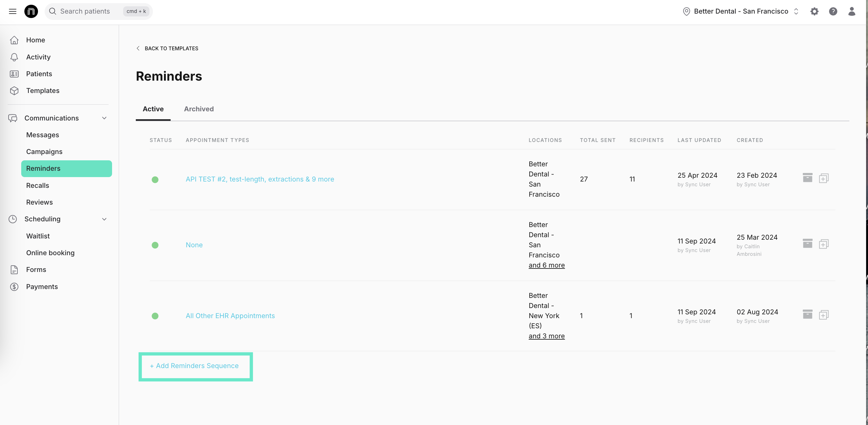Click the Total Sent column header
This screenshot has height=425, width=868.
coord(597,140)
